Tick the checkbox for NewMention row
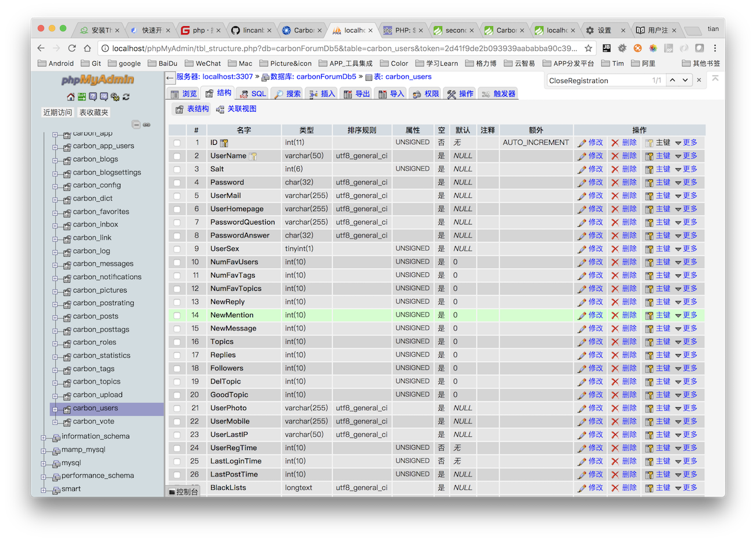This screenshot has height=541, width=756. (177, 315)
